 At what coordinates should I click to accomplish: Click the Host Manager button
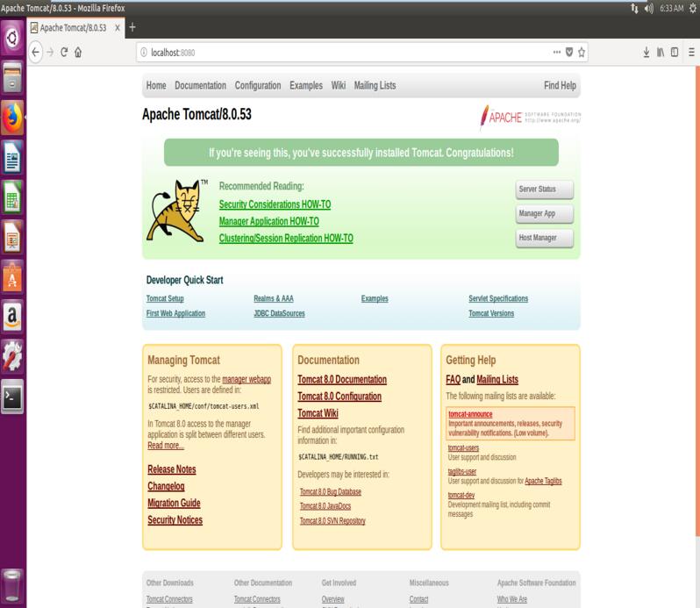click(544, 238)
